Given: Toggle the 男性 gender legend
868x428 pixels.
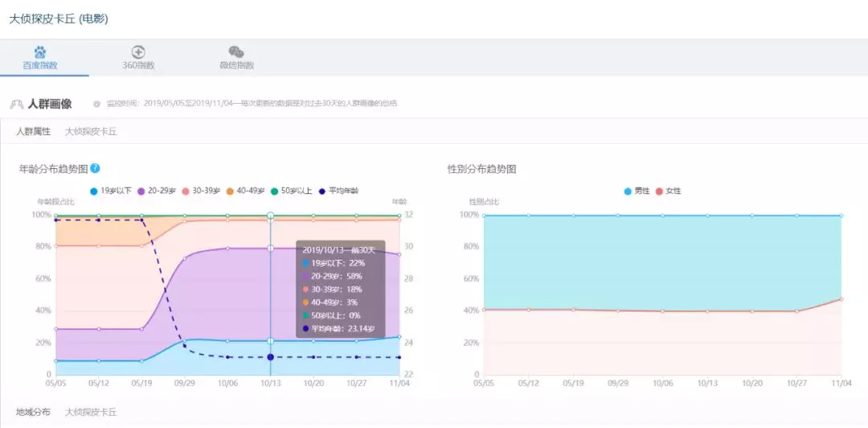Looking at the screenshot, I should tap(636, 191).
